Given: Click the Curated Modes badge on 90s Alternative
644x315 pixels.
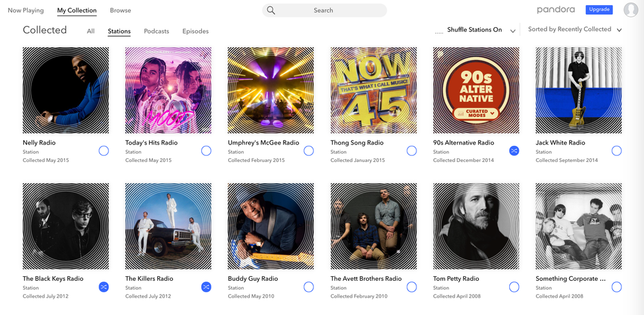Looking at the screenshot, I should pyautogui.click(x=476, y=113).
